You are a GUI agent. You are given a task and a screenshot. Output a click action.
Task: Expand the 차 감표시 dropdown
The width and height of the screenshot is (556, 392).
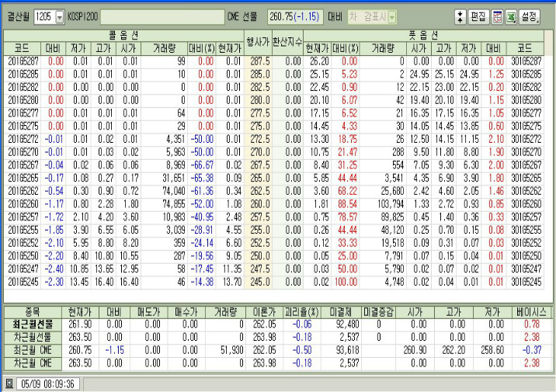pos(391,16)
